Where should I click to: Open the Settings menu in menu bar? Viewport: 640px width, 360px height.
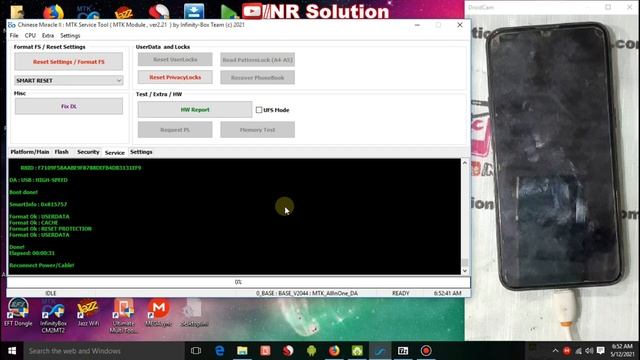(x=70, y=36)
